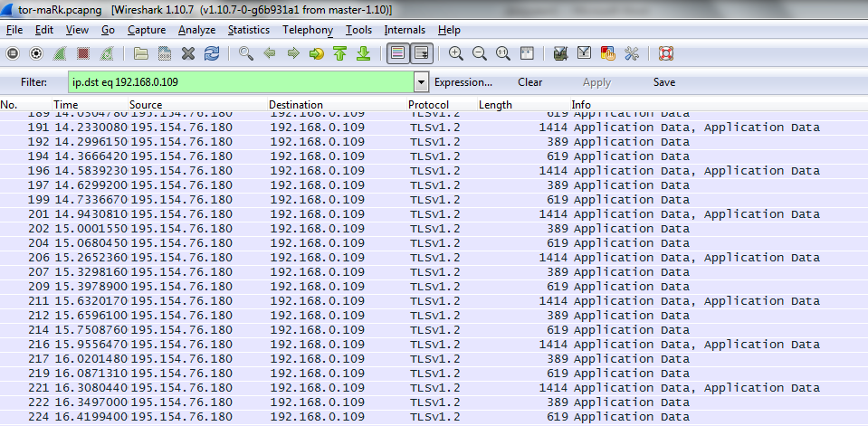The image size is (868, 426).
Task: Go to packet number icon
Action: (x=316, y=53)
